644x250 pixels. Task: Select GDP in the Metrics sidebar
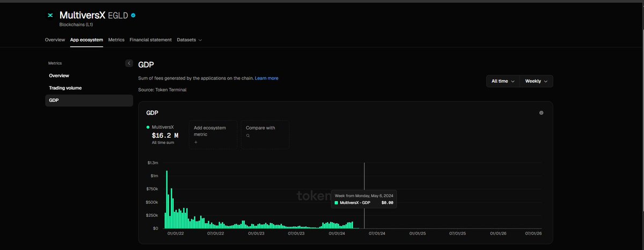(89, 101)
